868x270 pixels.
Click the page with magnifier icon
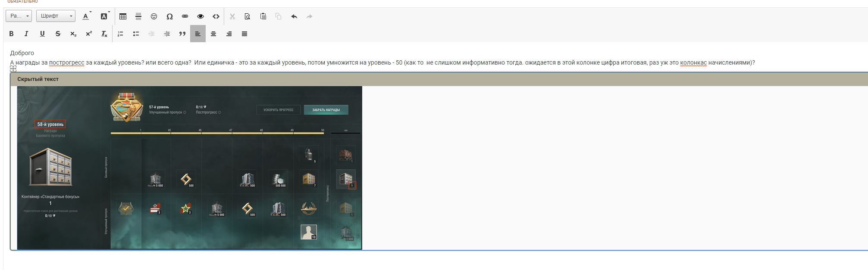click(x=248, y=16)
